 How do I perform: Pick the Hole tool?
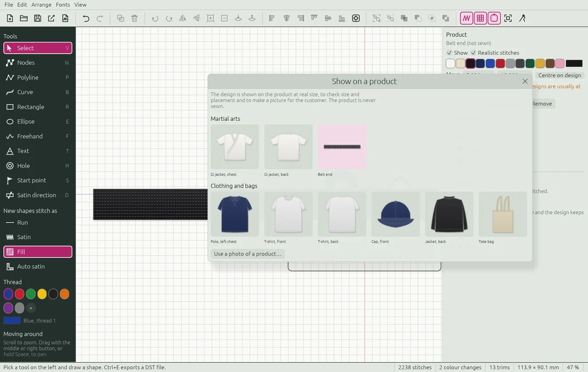[38, 166]
